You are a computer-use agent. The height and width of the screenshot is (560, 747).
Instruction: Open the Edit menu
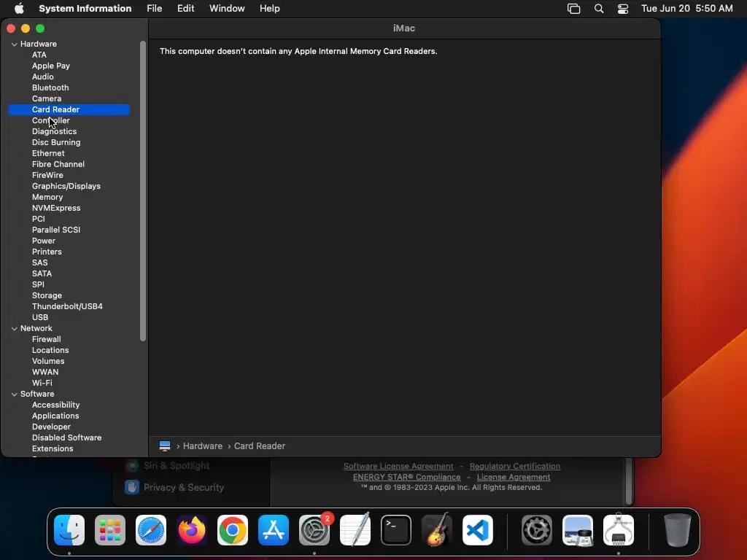point(186,9)
